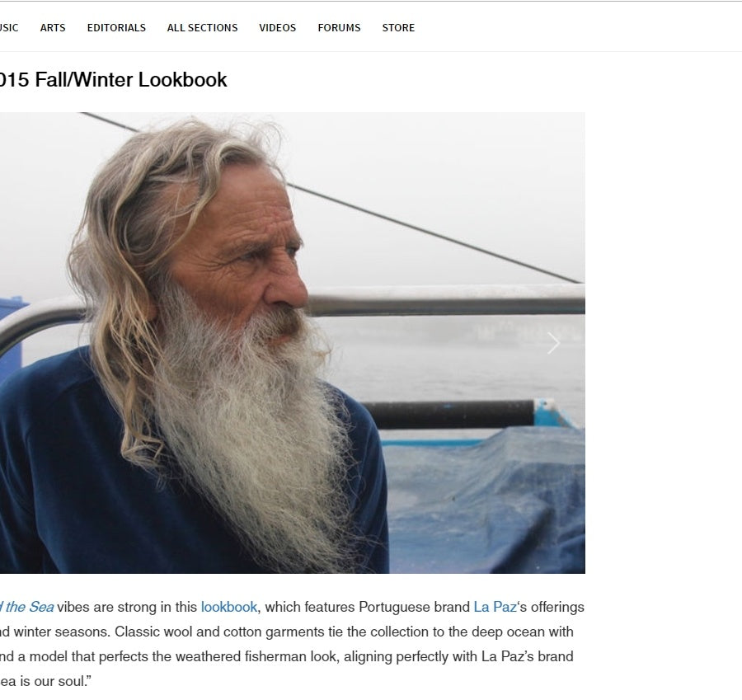Select VIDEOS in the top navigation
Image resolution: width=742 pixels, height=700 pixels.
277,28
